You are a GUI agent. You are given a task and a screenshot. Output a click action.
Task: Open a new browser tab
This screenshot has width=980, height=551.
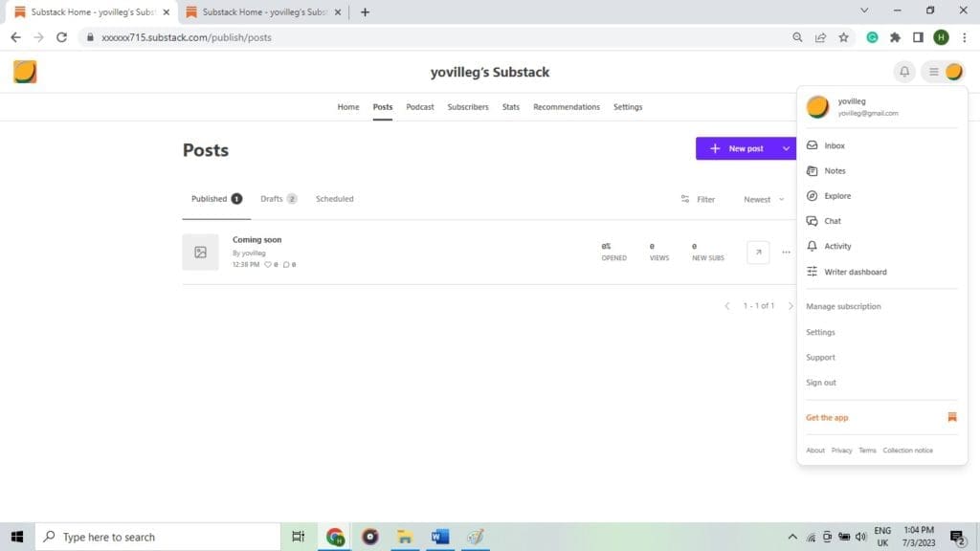coord(365,11)
